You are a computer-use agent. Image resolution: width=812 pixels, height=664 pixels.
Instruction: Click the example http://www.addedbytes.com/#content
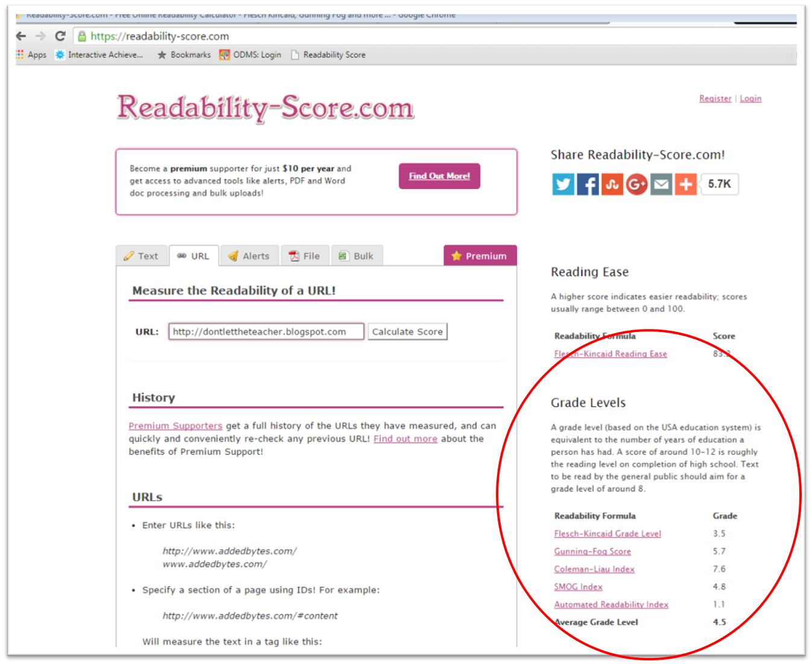tap(250, 616)
